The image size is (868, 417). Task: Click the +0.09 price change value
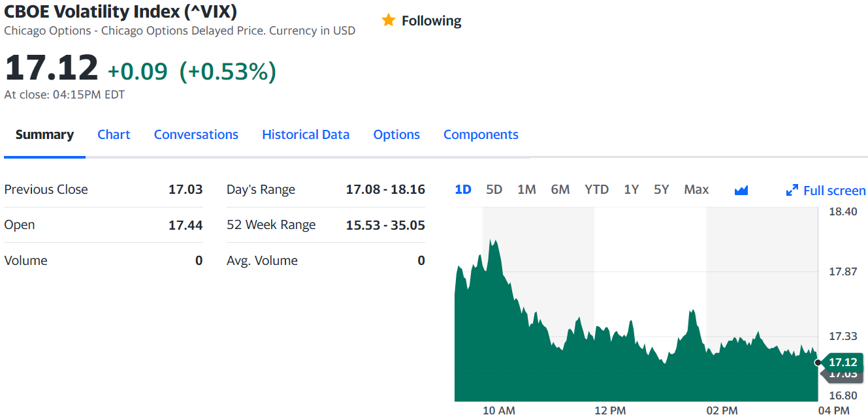coord(137,71)
